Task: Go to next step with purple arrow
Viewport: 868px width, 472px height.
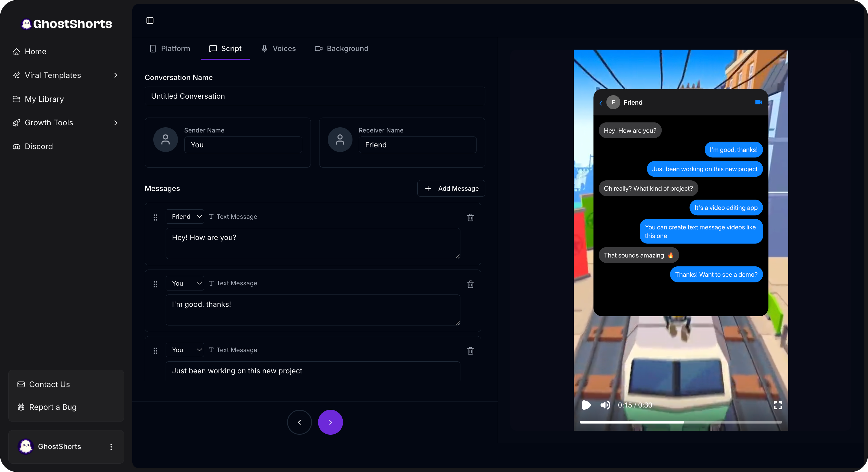Action: [x=330, y=422]
